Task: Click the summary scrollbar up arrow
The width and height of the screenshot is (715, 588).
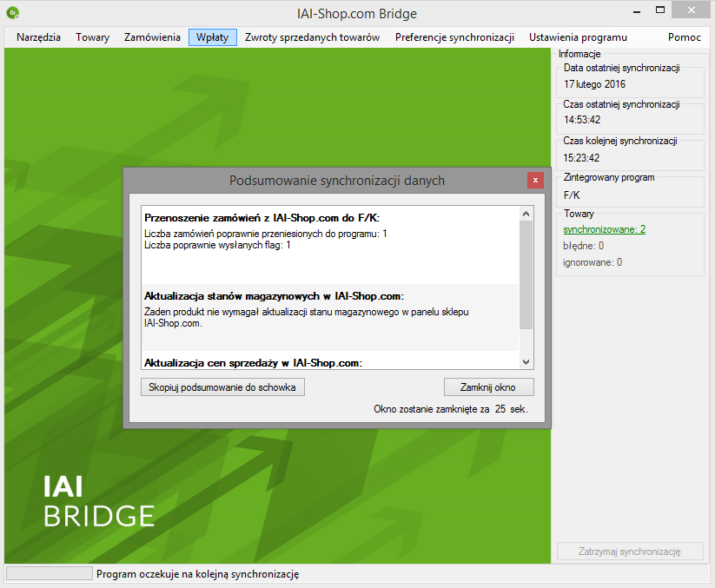Action: pos(526,214)
